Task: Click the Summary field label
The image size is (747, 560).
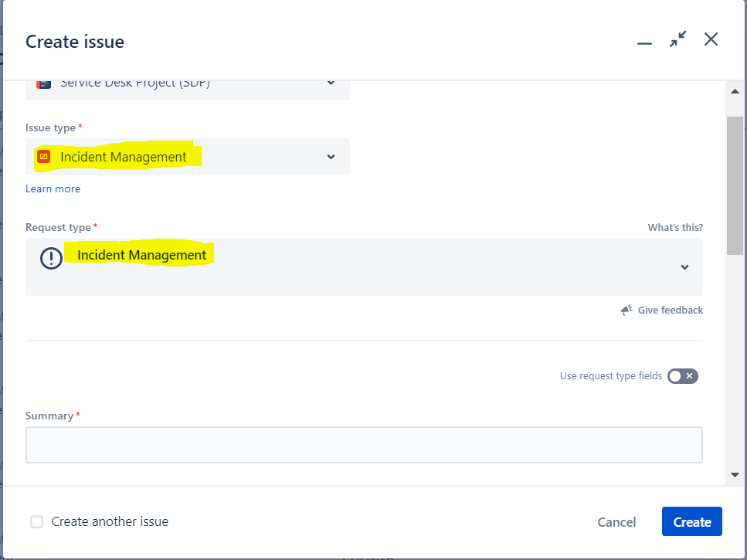Action: point(49,416)
